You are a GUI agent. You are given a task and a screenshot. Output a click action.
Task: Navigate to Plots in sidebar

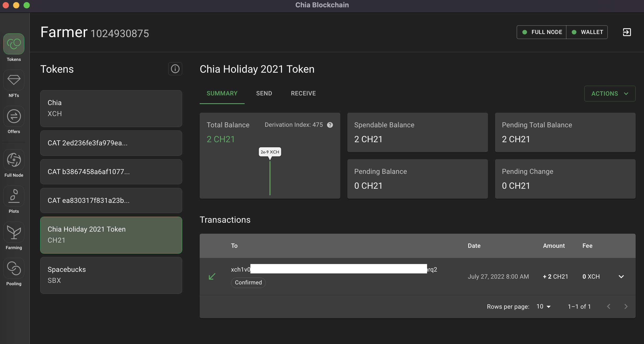coord(14,196)
